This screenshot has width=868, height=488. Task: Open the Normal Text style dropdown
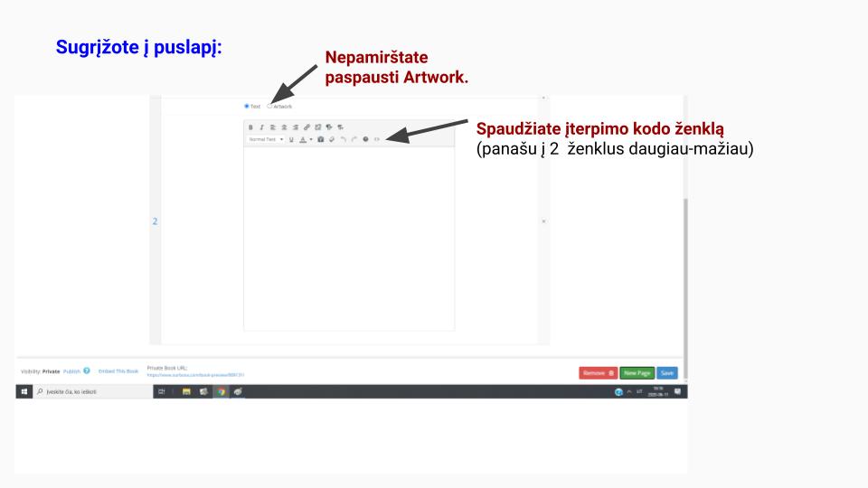click(x=267, y=139)
